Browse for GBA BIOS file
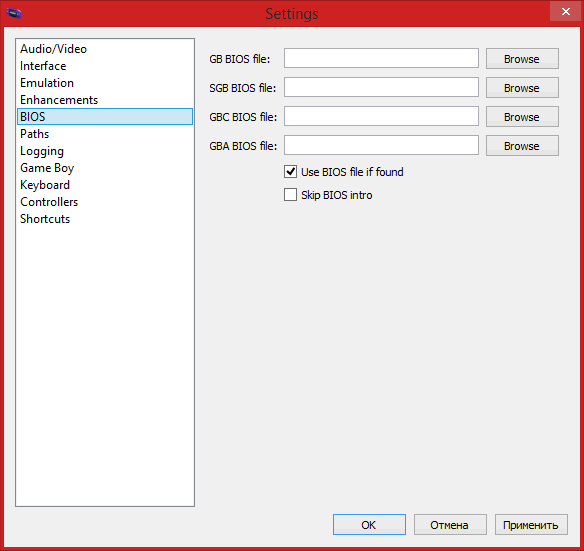This screenshot has width=584, height=551. pos(522,146)
